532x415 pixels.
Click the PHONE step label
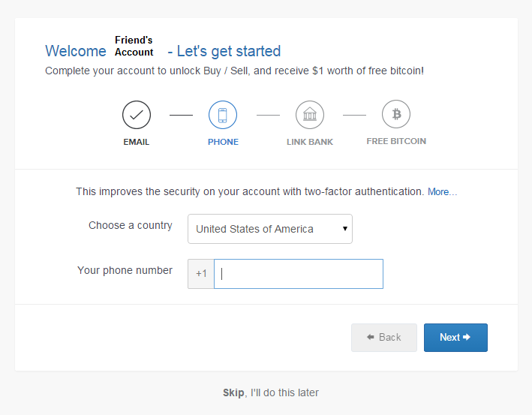tap(223, 142)
